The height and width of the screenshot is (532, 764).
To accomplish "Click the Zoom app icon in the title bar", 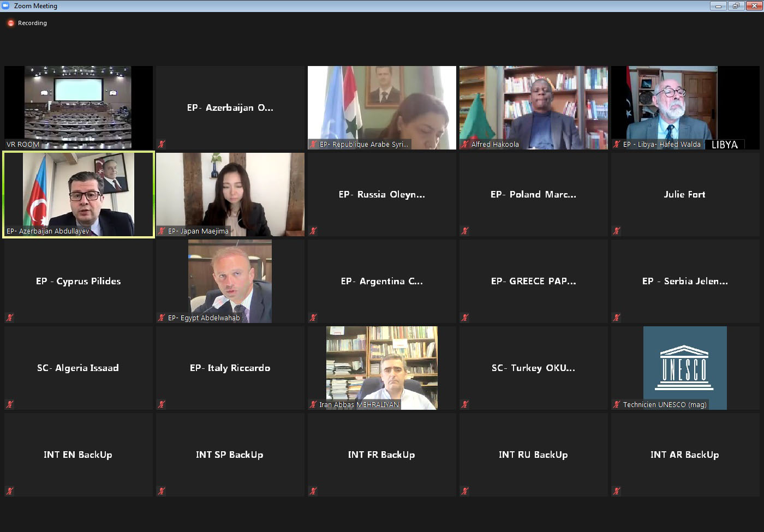I will click(x=5, y=5).
